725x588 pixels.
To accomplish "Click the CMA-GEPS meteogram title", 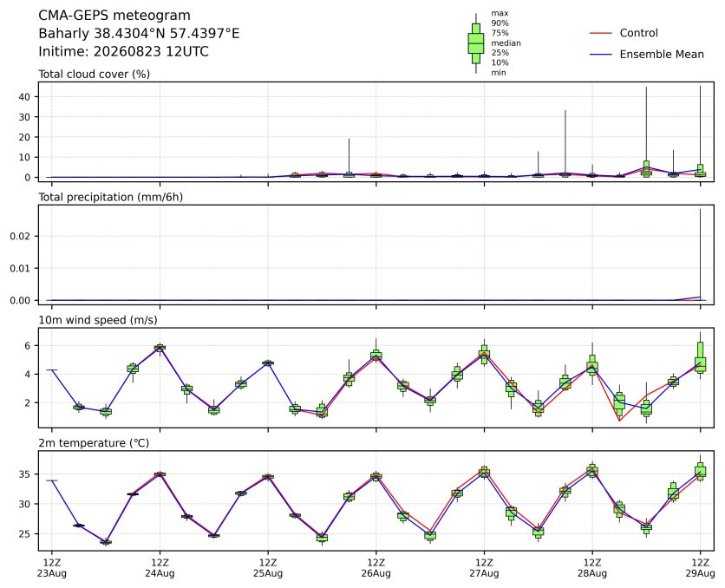I will pyautogui.click(x=114, y=16).
